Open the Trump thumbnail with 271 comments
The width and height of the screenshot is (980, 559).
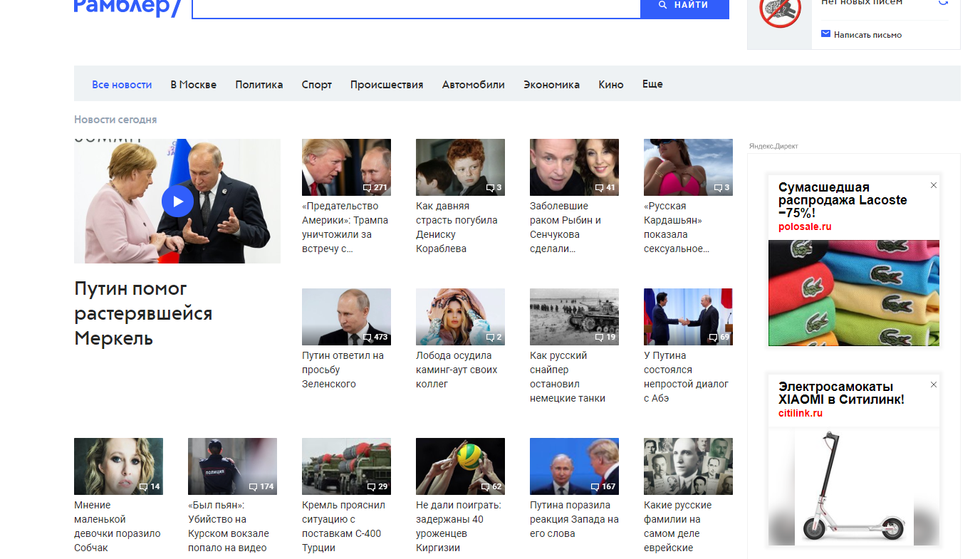point(346,167)
